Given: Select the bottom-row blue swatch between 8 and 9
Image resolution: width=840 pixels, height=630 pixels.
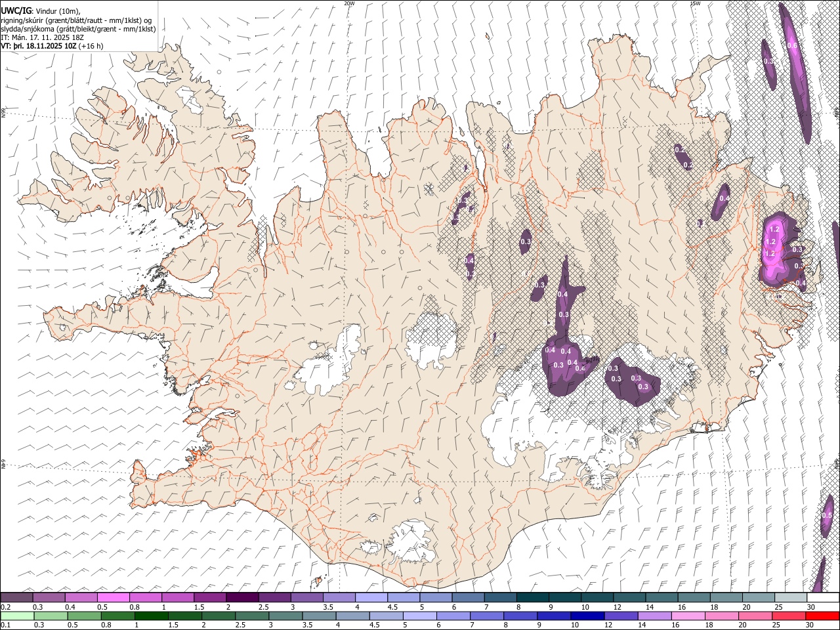Looking at the screenshot, I should [x=520, y=616].
